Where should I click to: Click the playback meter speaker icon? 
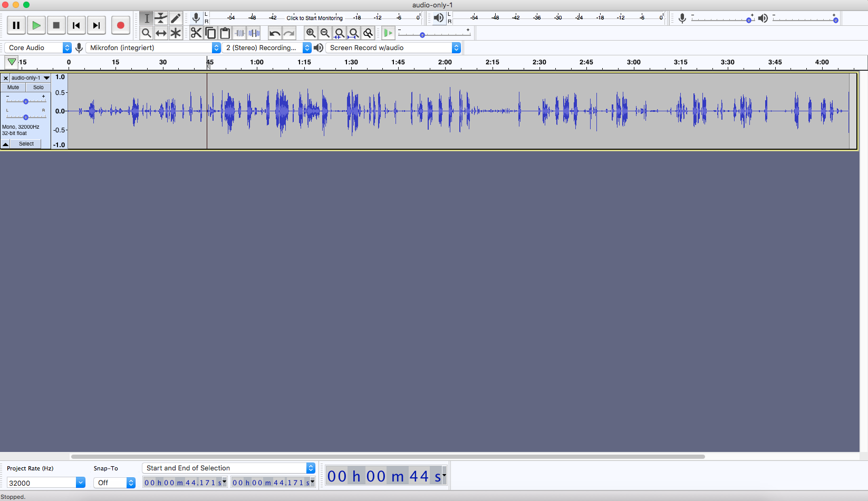pos(439,18)
